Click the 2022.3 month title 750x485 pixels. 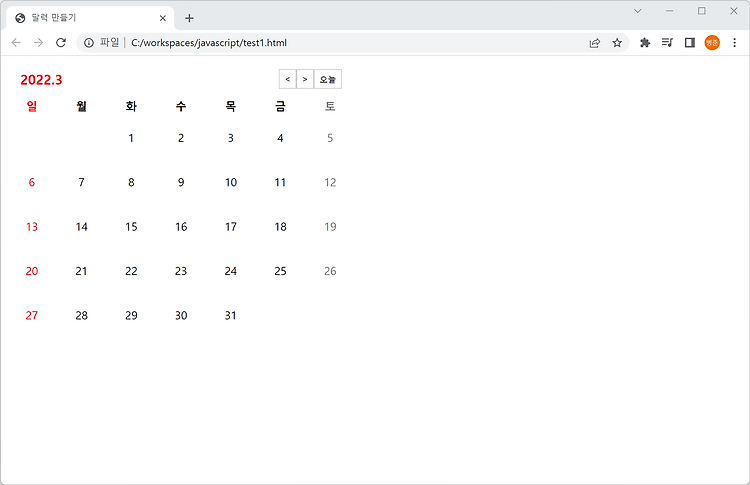(41, 80)
